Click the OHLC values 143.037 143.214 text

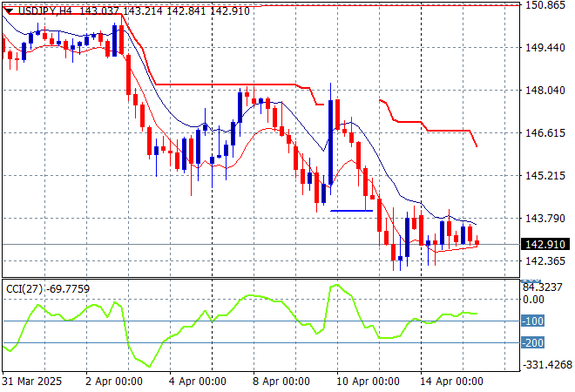click(120, 11)
